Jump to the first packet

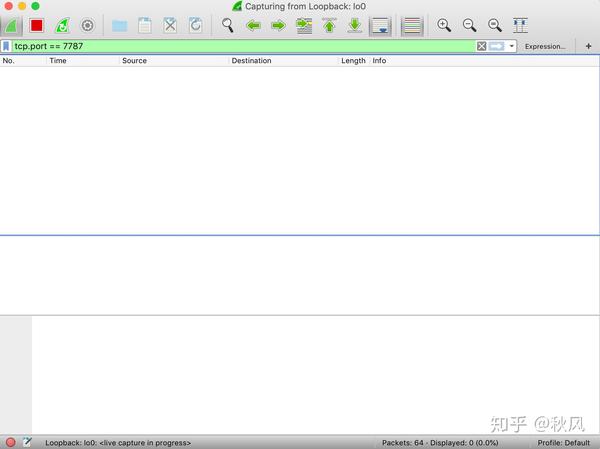click(329, 26)
